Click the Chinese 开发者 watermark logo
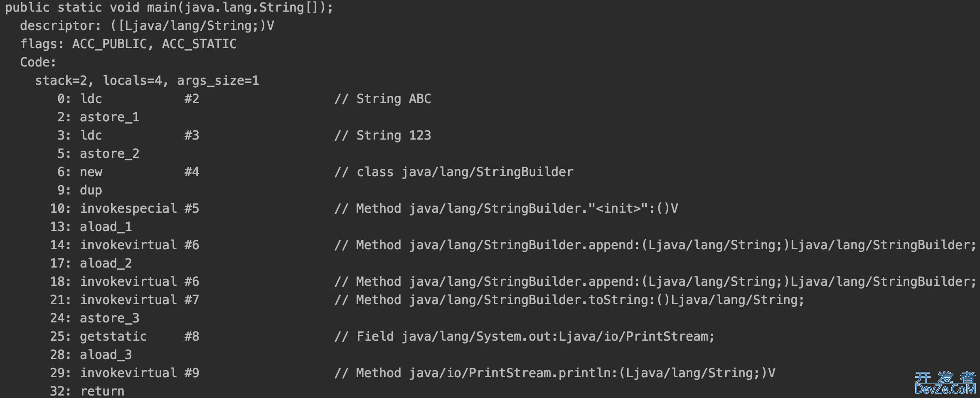 (945, 377)
